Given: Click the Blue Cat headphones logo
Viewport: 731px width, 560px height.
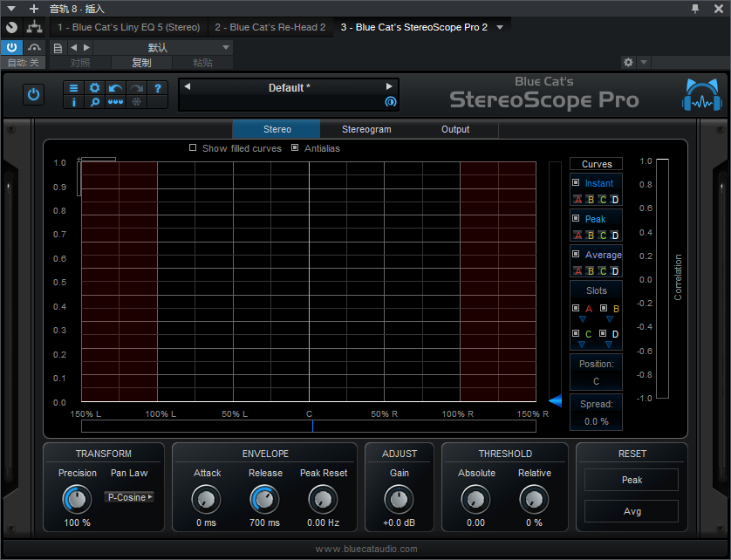Looking at the screenshot, I should 702,95.
